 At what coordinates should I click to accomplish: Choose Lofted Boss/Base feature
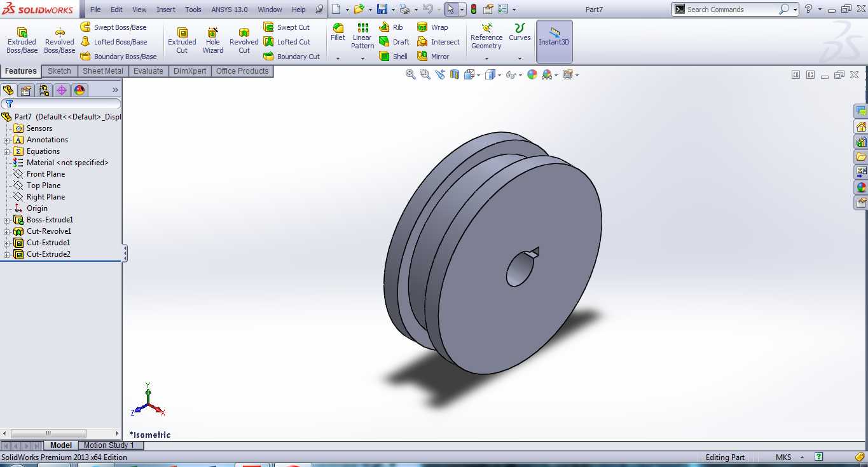pyautogui.click(x=113, y=42)
